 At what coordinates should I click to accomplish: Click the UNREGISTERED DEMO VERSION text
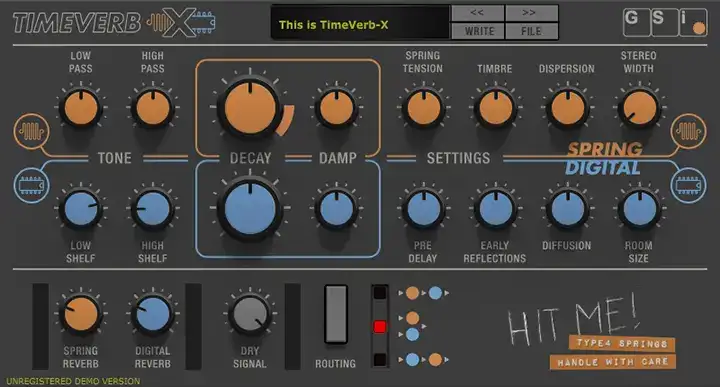tap(73, 381)
